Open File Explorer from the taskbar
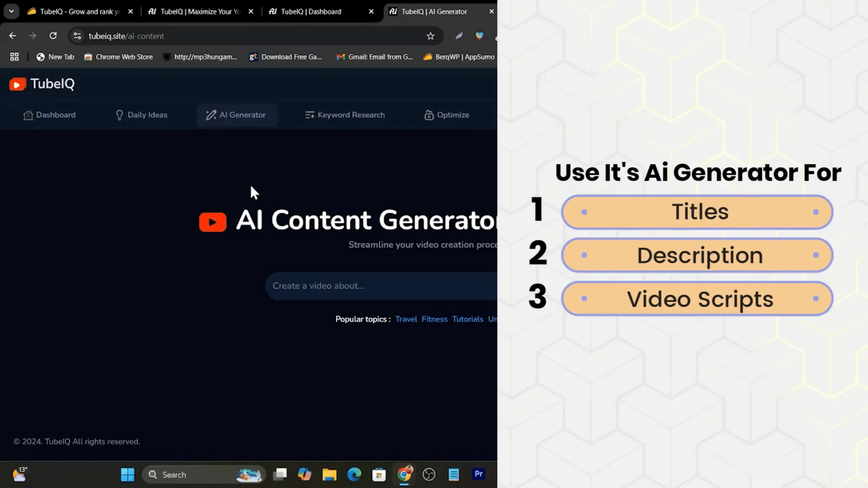This screenshot has height=488, width=868. point(329,474)
